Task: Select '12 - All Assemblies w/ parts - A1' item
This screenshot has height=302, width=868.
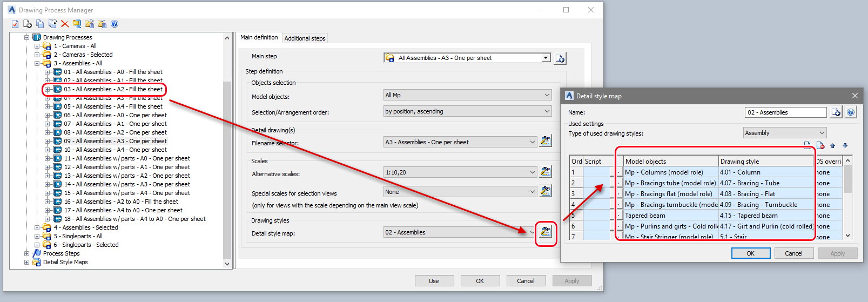Action: click(x=126, y=167)
